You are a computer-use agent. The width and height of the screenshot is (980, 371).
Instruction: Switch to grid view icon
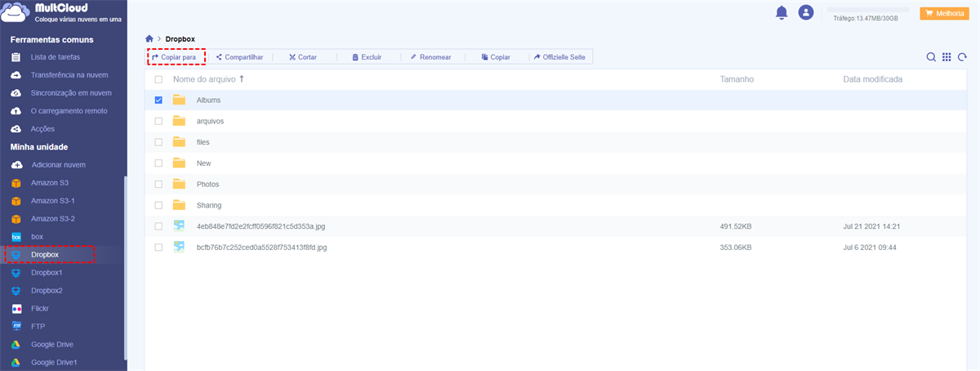(947, 57)
